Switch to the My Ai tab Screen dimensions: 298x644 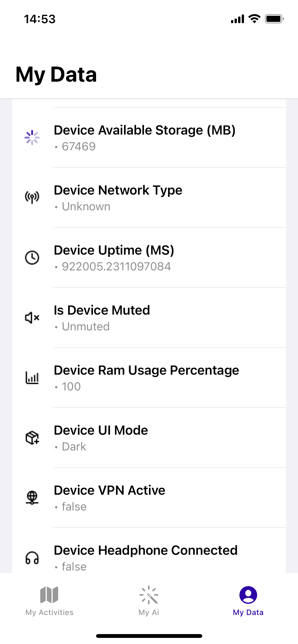(149, 601)
